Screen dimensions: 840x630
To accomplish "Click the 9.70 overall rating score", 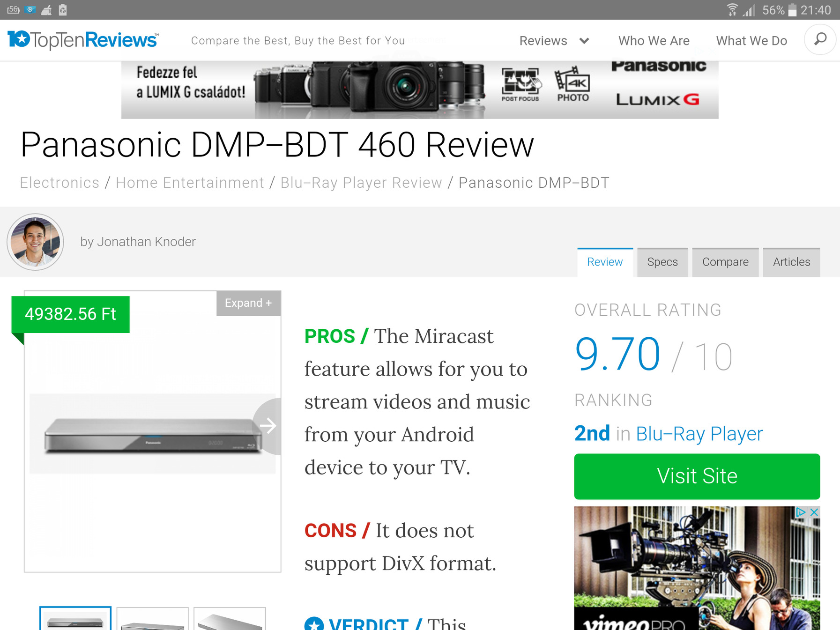I will [x=617, y=355].
